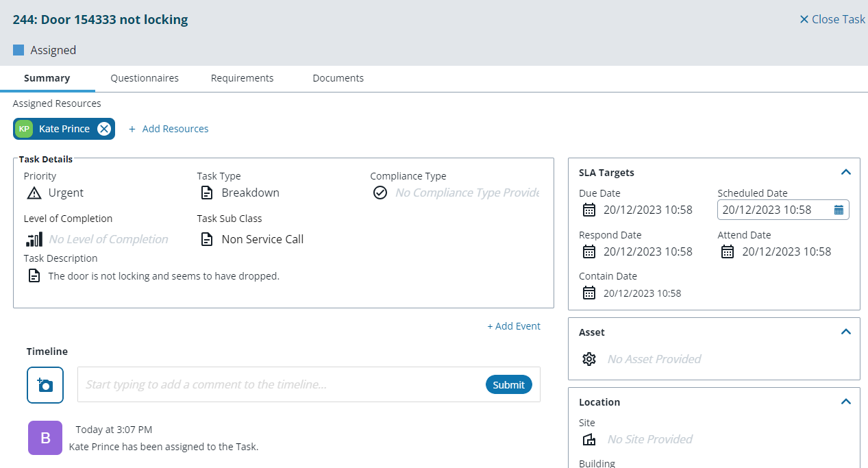Open the Requirements tab
The height and width of the screenshot is (468, 868).
coord(242,78)
